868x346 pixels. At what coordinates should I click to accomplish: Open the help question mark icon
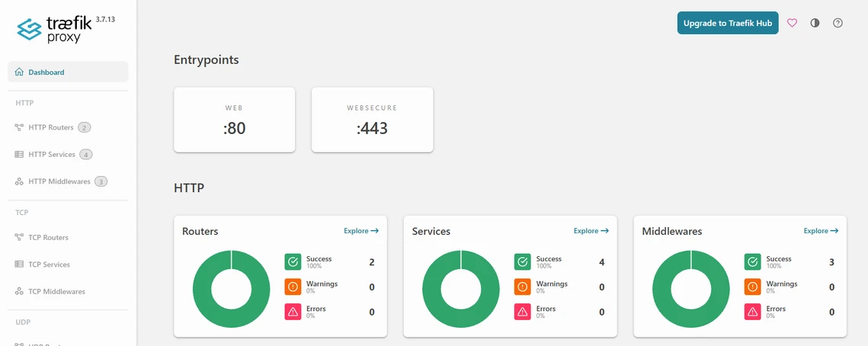click(x=838, y=24)
